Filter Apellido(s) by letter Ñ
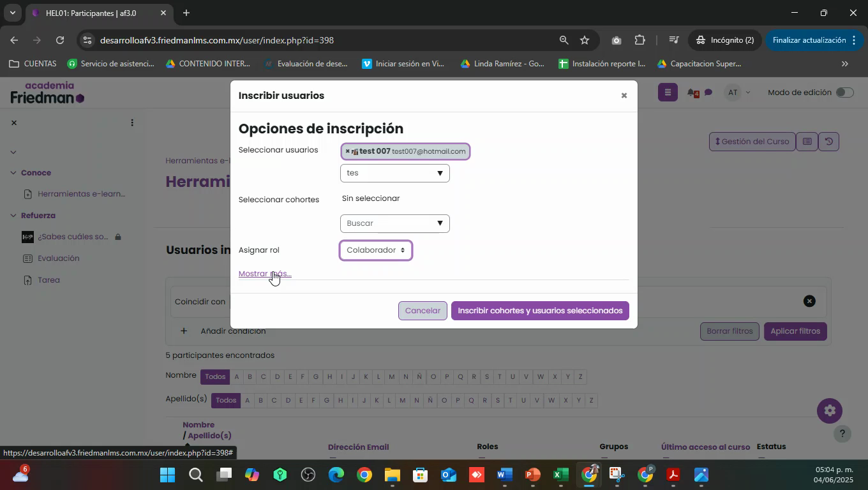 (430, 400)
